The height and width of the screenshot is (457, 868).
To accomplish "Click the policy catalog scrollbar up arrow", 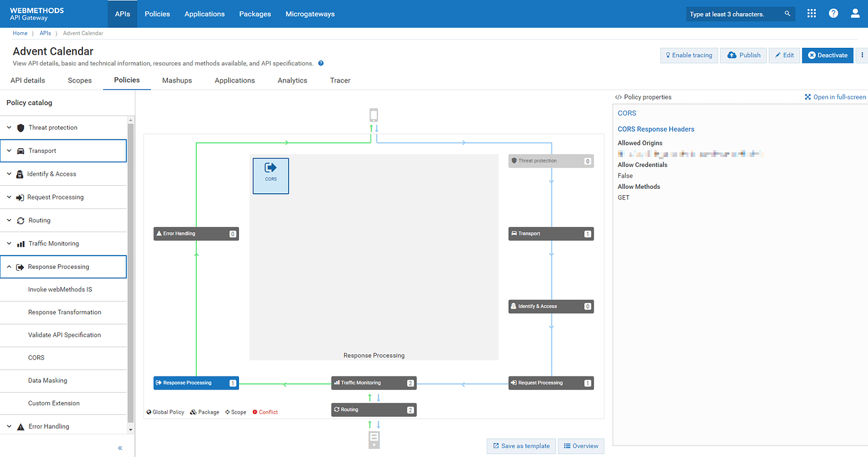I will (131, 120).
